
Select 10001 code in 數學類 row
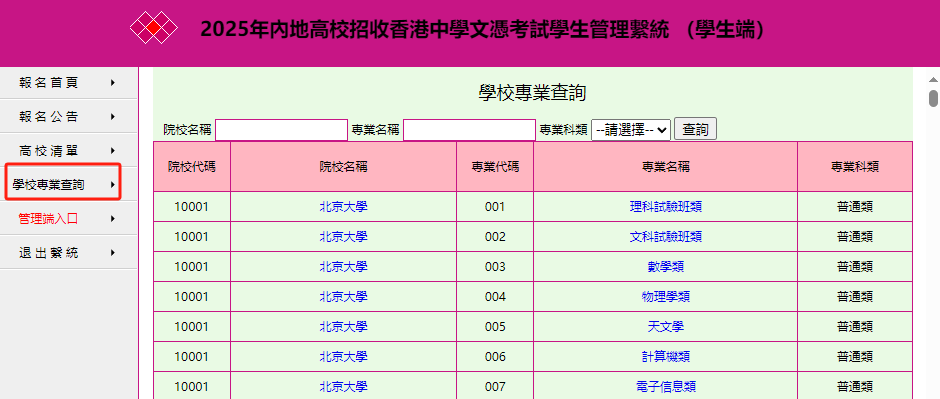[x=192, y=267]
